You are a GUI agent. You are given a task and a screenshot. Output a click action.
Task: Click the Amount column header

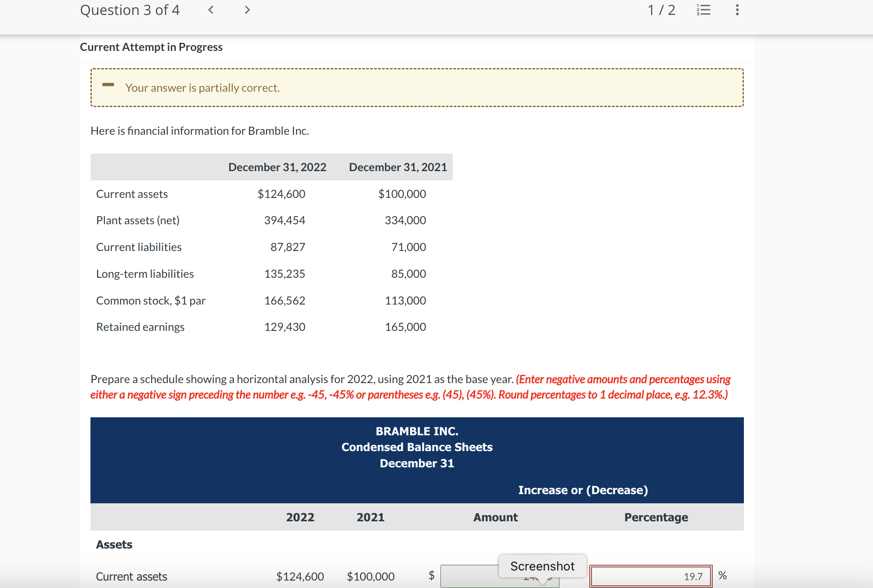coord(495,517)
